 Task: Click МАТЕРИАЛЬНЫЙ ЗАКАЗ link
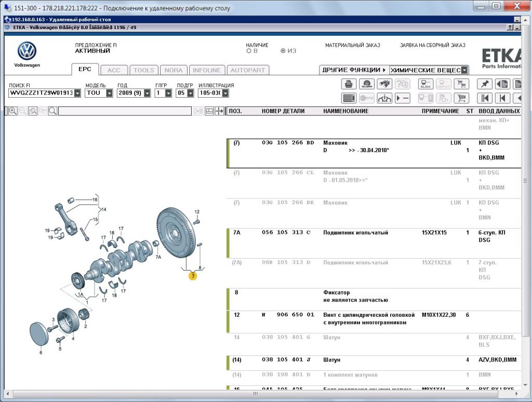point(353,45)
